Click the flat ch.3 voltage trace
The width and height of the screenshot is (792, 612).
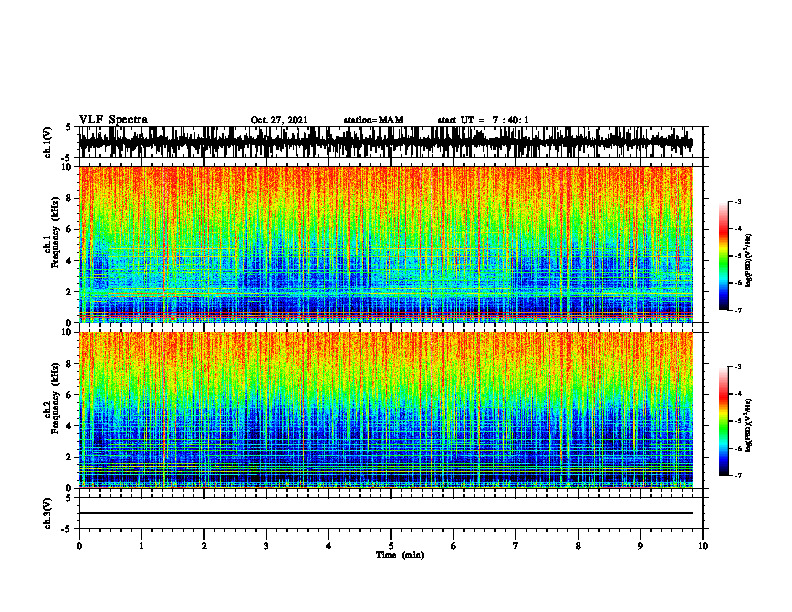tap(386, 513)
